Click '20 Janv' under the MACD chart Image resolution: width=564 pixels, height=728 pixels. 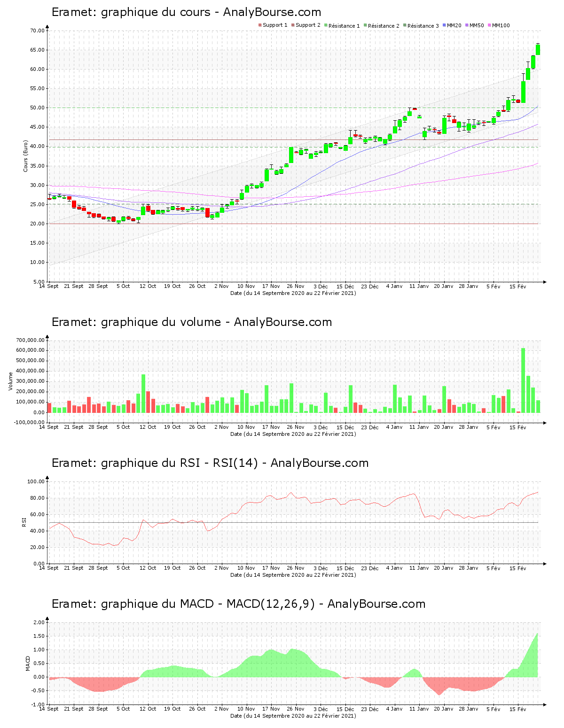click(x=444, y=709)
